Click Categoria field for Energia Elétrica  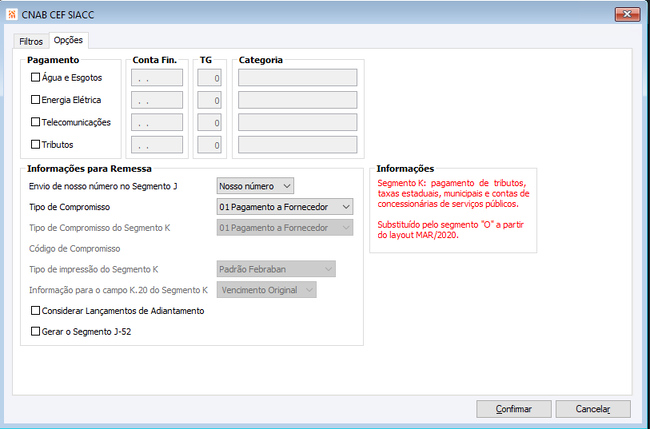pos(298,100)
